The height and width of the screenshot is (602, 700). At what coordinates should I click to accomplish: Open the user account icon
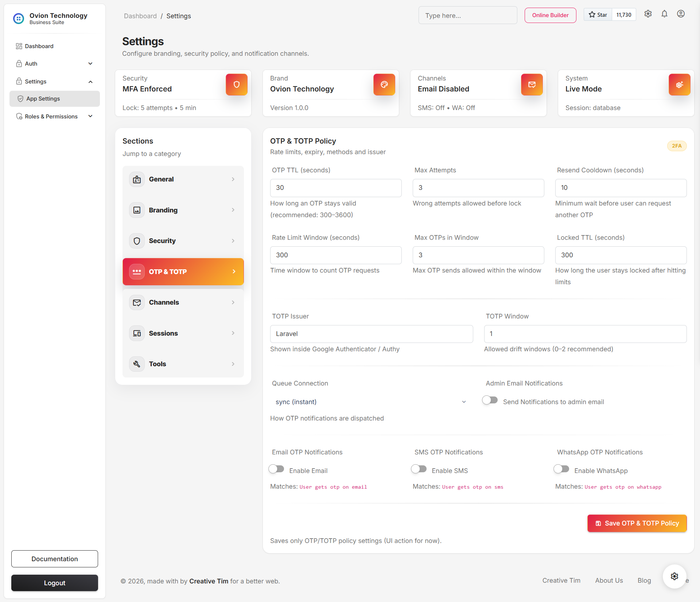pos(681,14)
